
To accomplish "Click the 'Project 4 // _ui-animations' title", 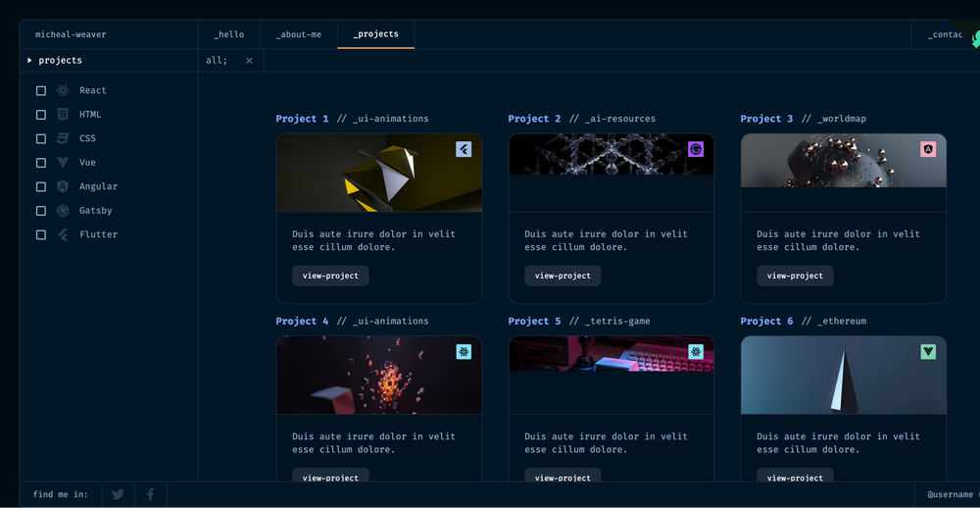I will pyautogui.click(x=353, y=322).
